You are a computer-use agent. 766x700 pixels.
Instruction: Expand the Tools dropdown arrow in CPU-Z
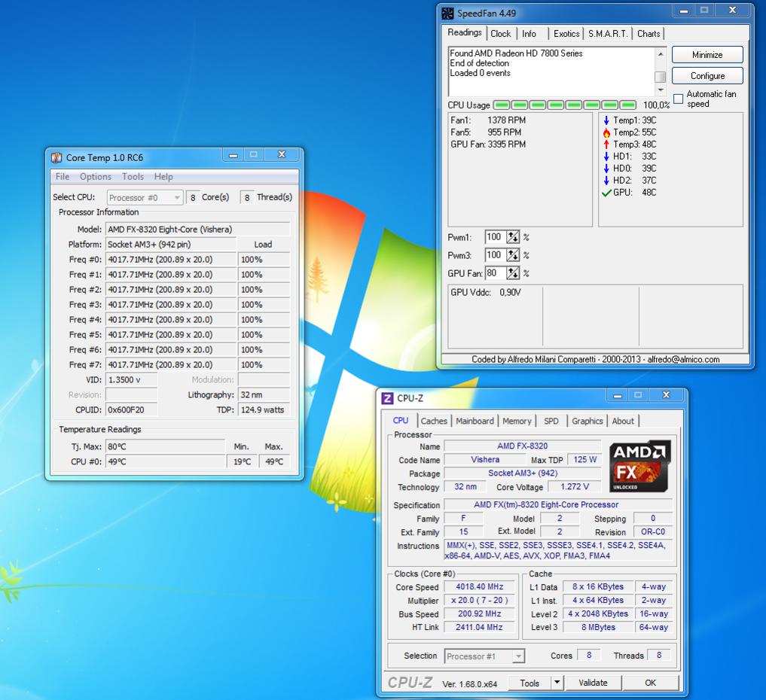[x=557, y=683]
